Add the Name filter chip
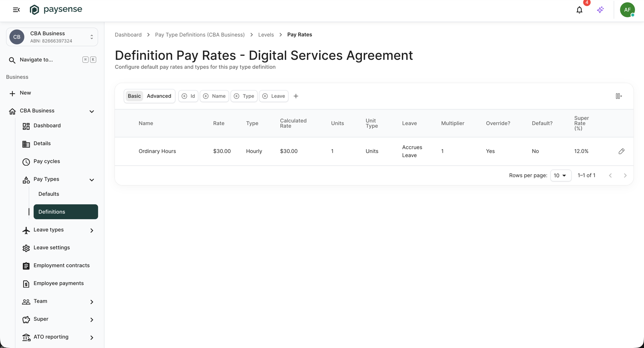644x348 pixels. point(214,96)
